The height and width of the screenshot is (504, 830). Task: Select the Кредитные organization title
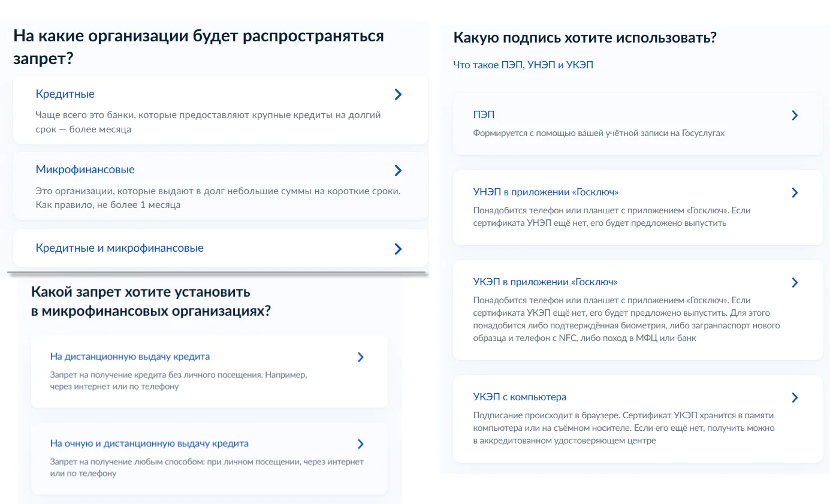click(65, 94)
